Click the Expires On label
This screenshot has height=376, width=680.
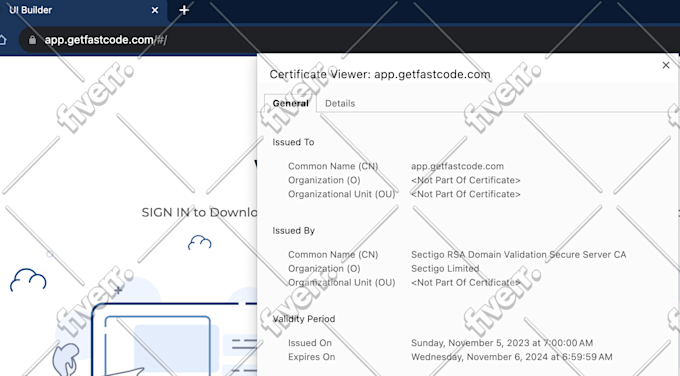311,357
